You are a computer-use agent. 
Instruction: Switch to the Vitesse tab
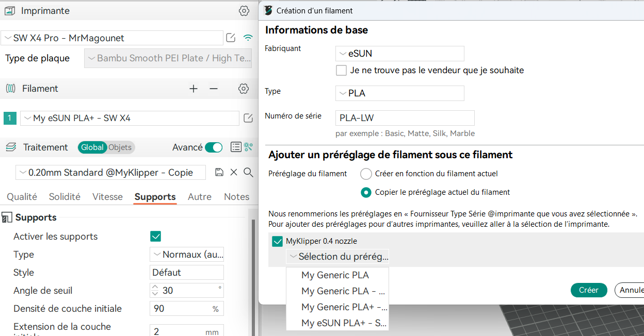point(107,197)
